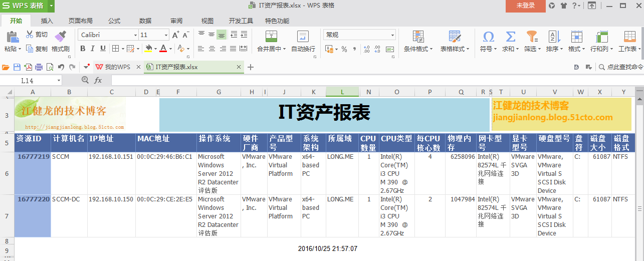Undo the last action
Screen dimensions: 644x261
[61, 67]
